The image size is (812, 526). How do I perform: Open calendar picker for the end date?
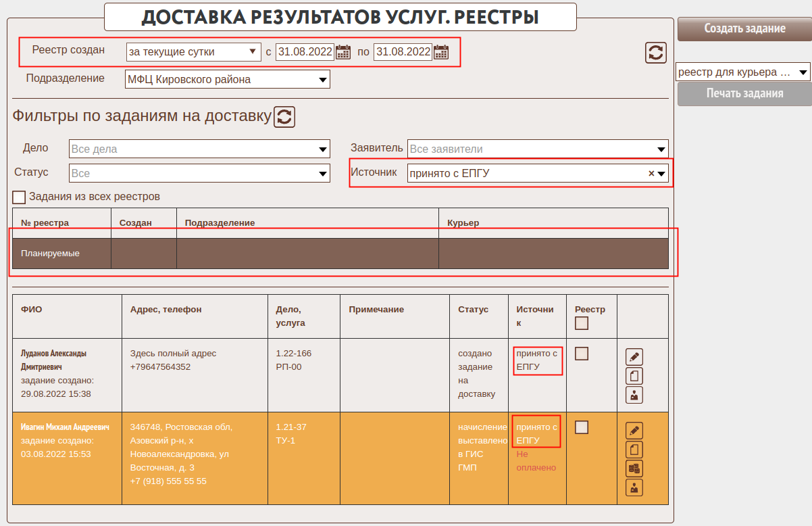click(x=441, y=52)
